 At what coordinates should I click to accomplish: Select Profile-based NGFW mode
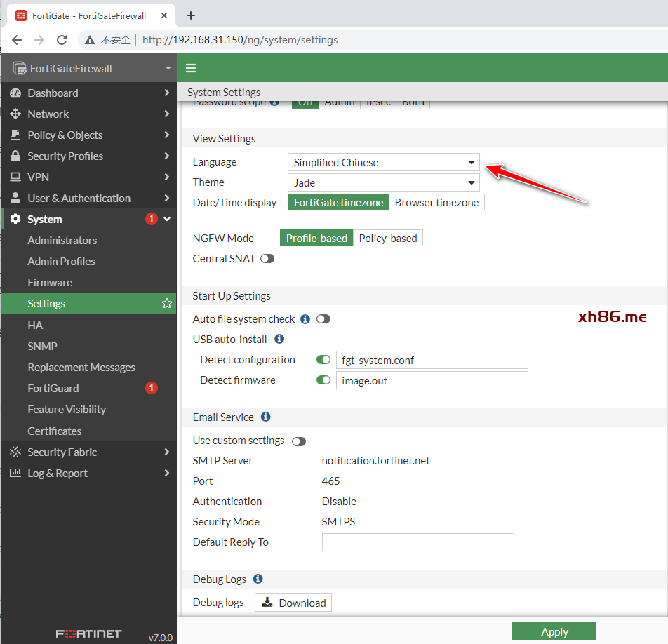click(316, 238)
